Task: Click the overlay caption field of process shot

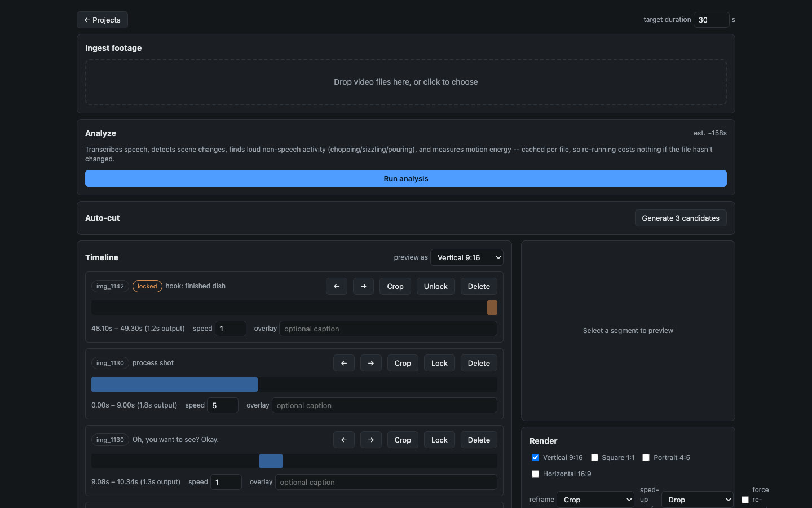Action: tap(385, 405)
